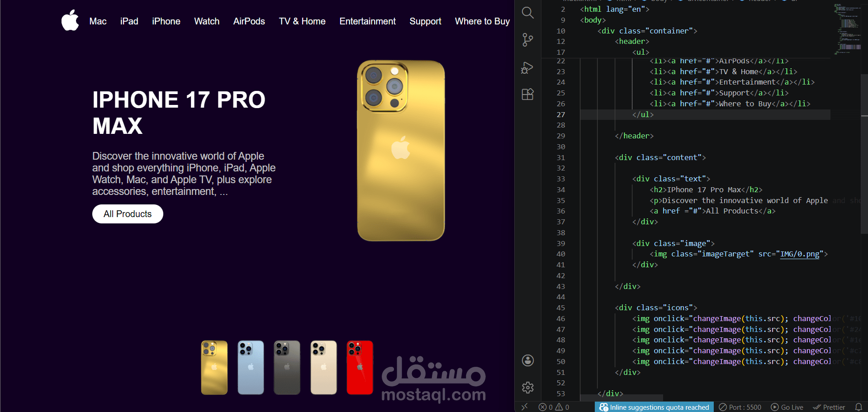Click the <div class="text"> code line
This screenshot has height=412, width=868.
coord(671,179)
